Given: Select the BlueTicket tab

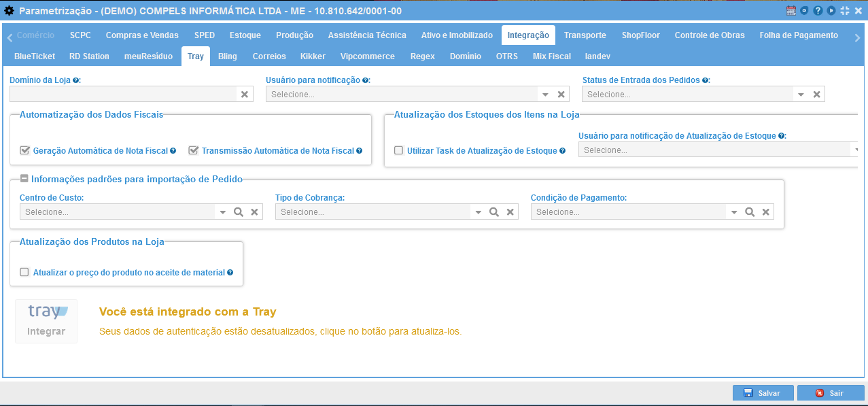Looking at the screenshot, I should pyautogui.click(x=35, y=56).
